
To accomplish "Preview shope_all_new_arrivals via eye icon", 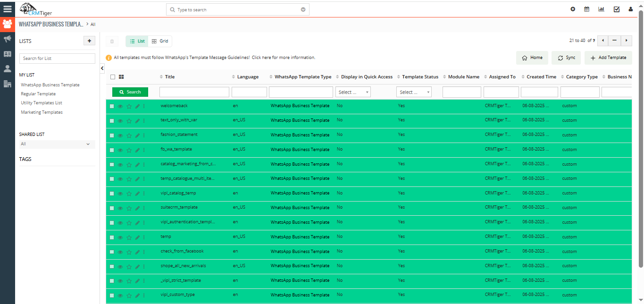I will 120,266.
